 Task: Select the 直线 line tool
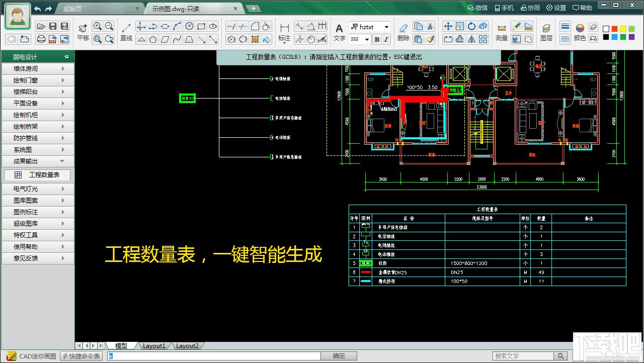tap(126, 32)
